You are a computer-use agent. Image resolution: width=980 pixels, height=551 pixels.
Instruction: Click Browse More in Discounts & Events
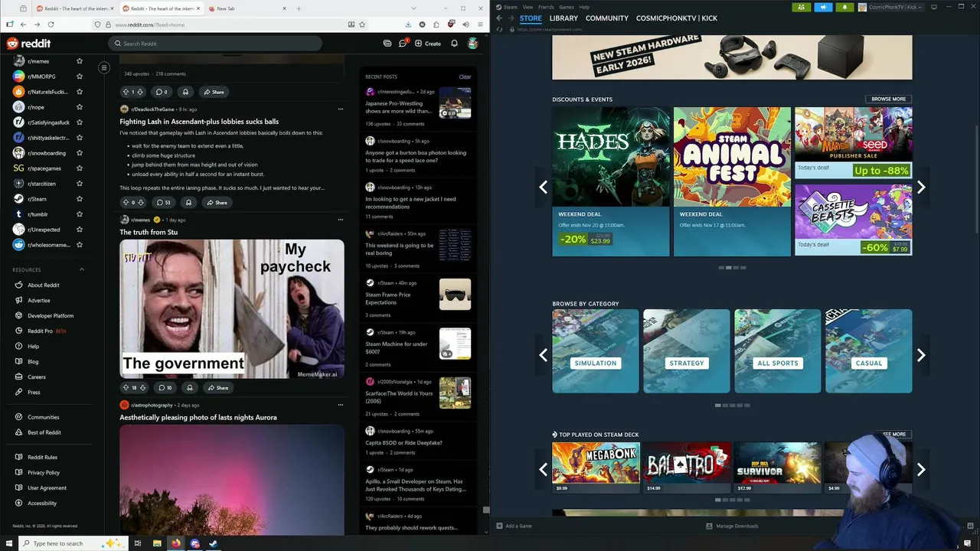[888, 99]
